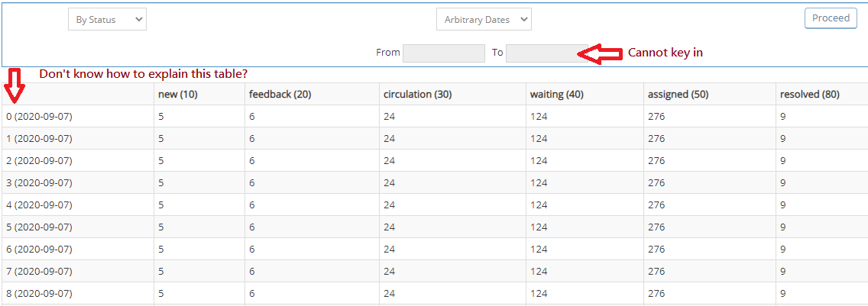Click the resolved (80) column header
The height and width of the screenshot is (306, 868).
(809, 95)
